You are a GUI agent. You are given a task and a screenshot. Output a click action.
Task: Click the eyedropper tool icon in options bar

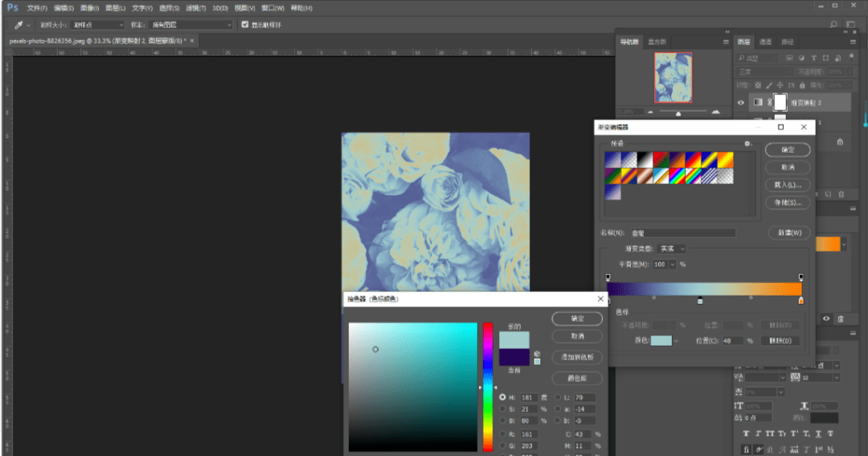click(18, 25)
